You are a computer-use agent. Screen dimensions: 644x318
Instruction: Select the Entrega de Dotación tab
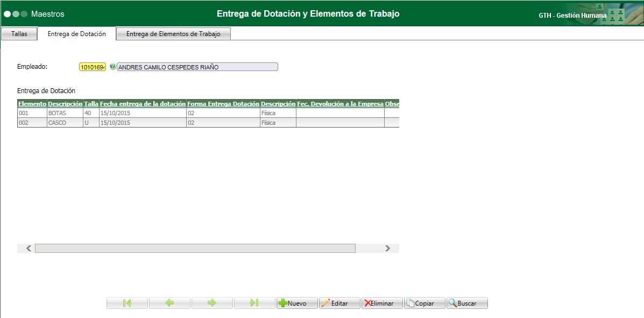pyautogui.click(x=77, y=34)
